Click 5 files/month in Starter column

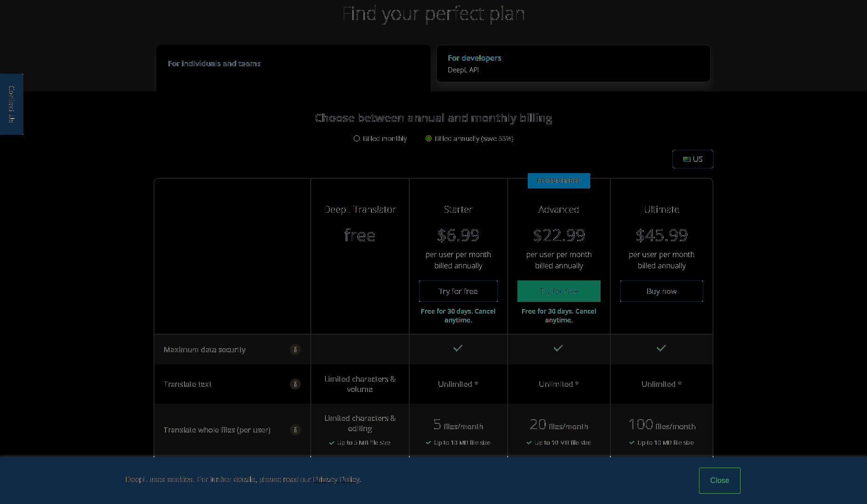pos(458,425)
